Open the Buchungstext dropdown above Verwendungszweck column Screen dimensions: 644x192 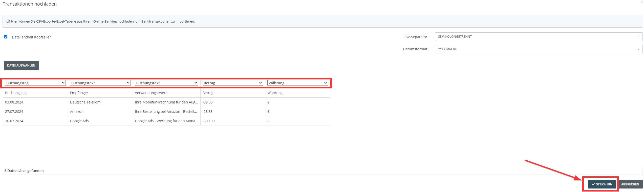(166, 83)
